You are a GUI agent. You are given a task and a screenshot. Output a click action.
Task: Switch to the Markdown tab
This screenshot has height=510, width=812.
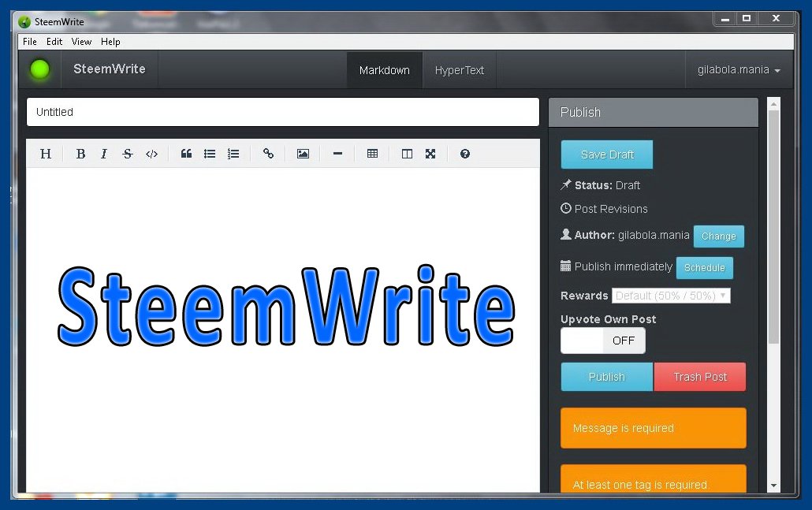click(384, 70)
